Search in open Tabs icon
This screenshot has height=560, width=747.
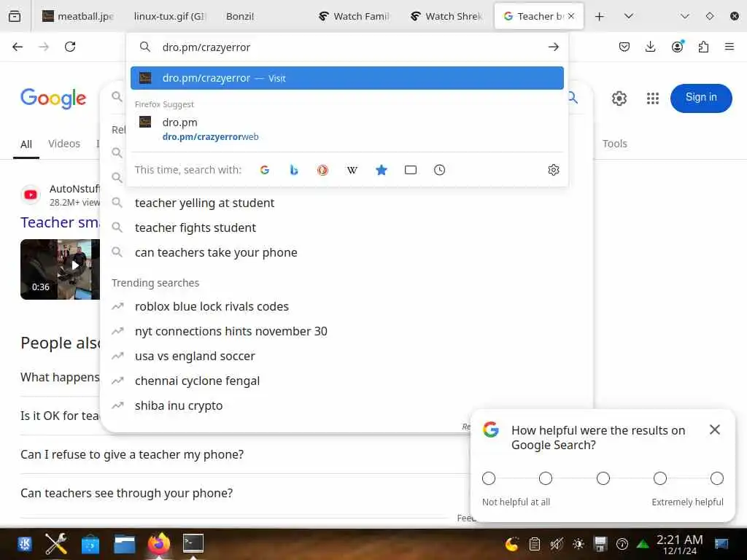411,170
